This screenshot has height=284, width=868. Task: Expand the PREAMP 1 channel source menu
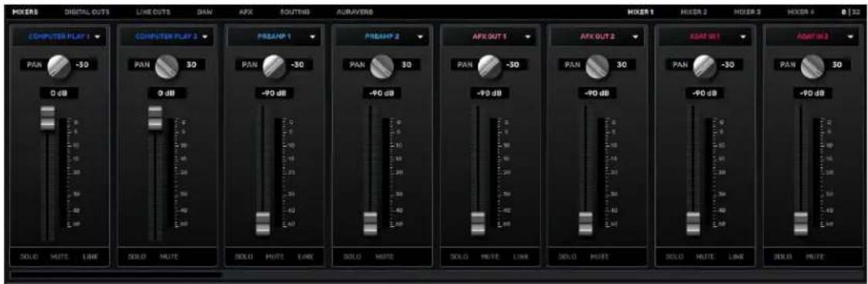(274, 36)
